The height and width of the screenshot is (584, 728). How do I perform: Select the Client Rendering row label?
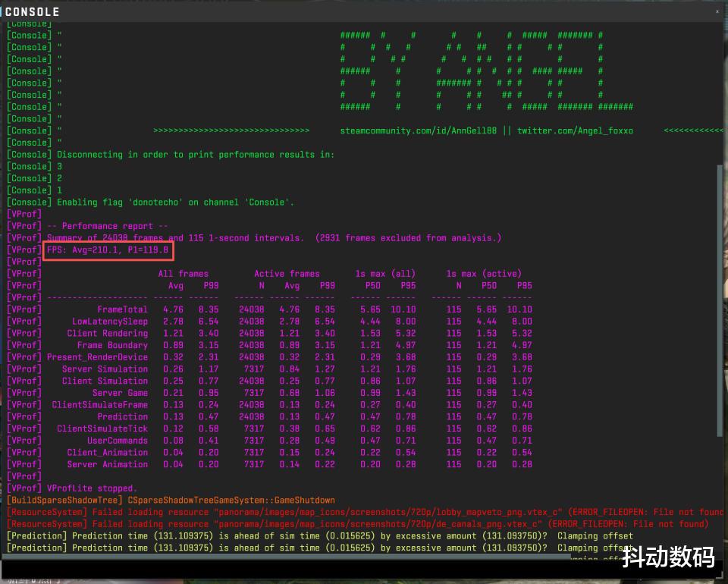pos(107,333)
